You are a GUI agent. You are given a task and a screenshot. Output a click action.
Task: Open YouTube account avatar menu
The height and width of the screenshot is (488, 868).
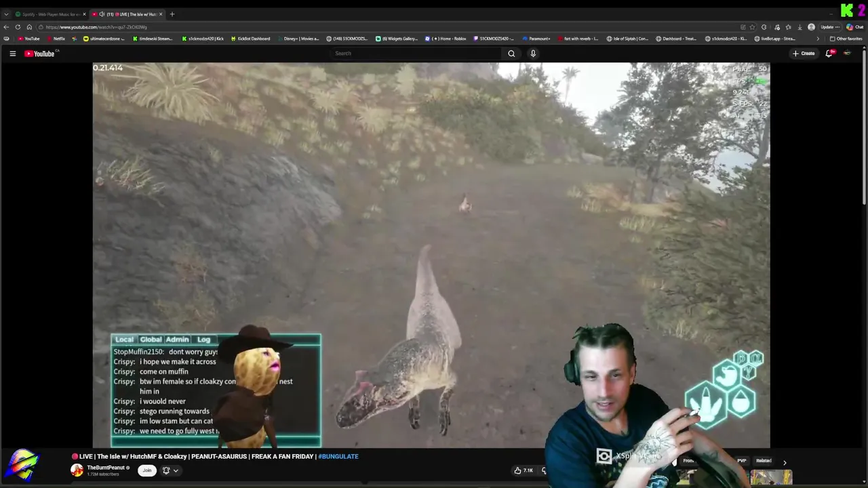click(x=847, y=54)
